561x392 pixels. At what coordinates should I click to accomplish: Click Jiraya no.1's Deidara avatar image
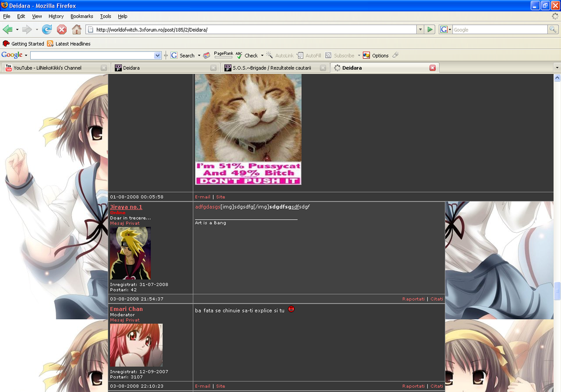point(130,253)
